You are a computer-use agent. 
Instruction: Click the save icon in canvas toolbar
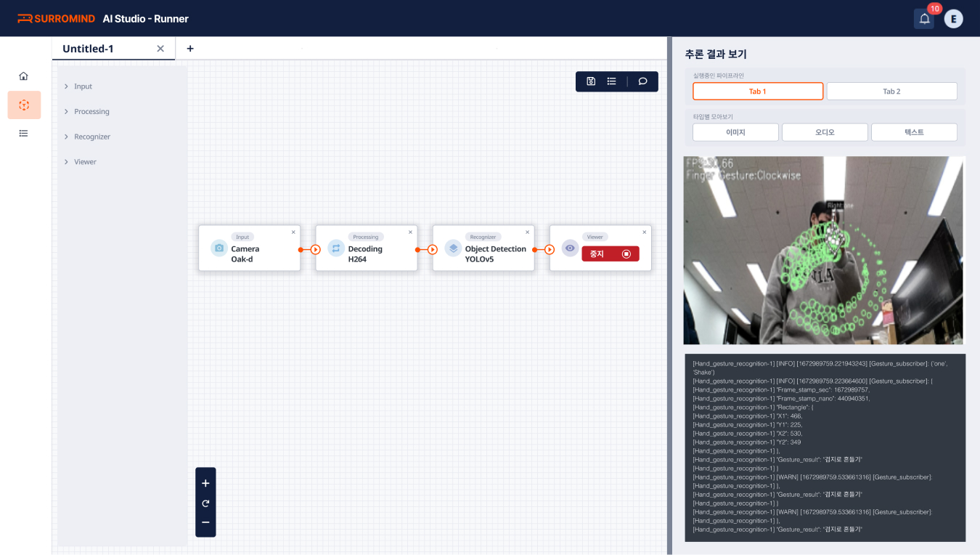[x=591, y=81]
